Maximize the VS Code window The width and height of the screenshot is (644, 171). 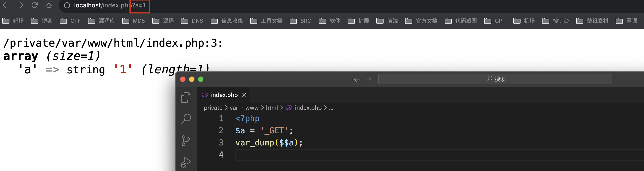[x=201, y=79]
